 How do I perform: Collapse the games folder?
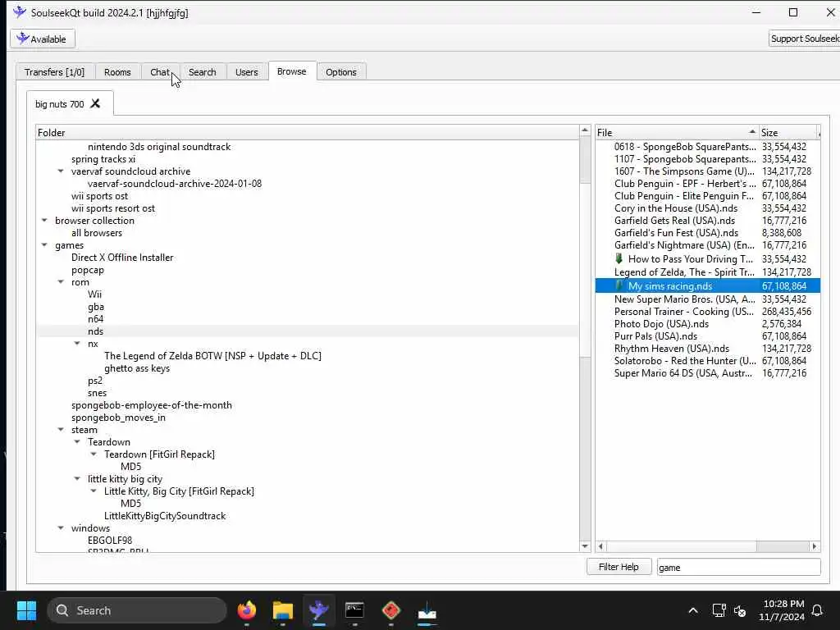44,245
